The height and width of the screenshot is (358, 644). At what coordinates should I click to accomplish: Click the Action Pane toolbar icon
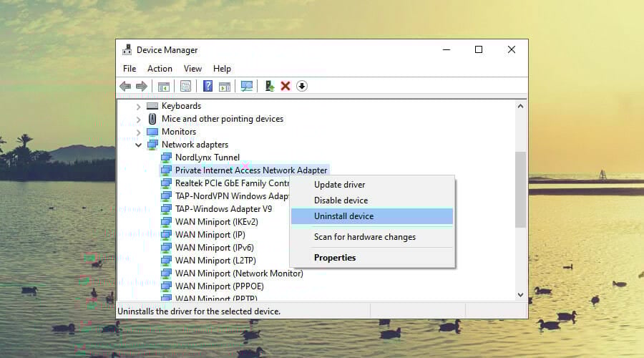click(225, 87)
